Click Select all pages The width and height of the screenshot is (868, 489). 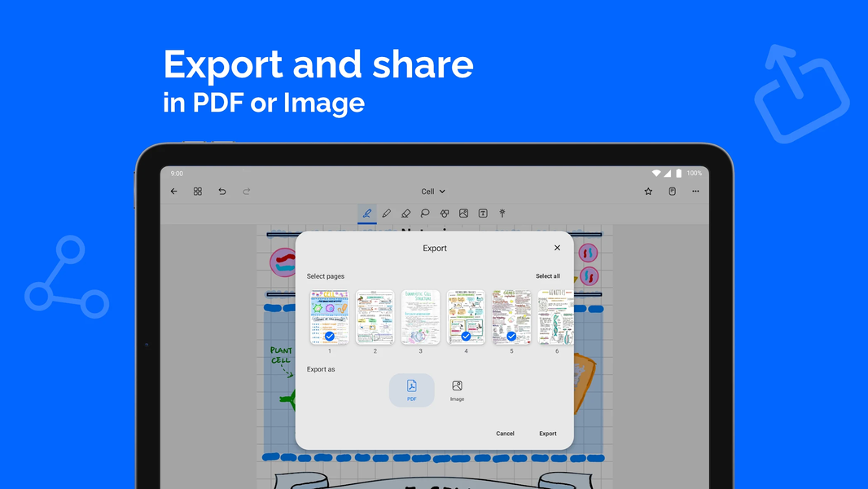coord(548,275)
